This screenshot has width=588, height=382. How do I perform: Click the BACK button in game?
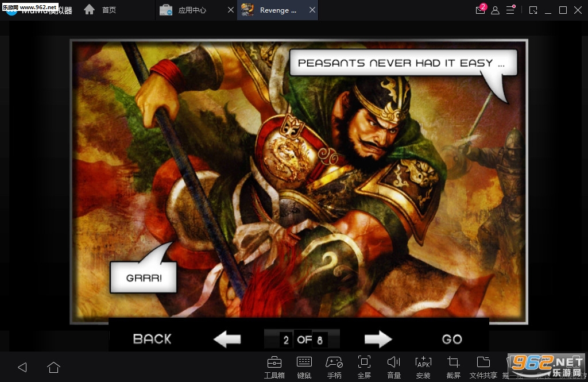click(x=152, y=339)
